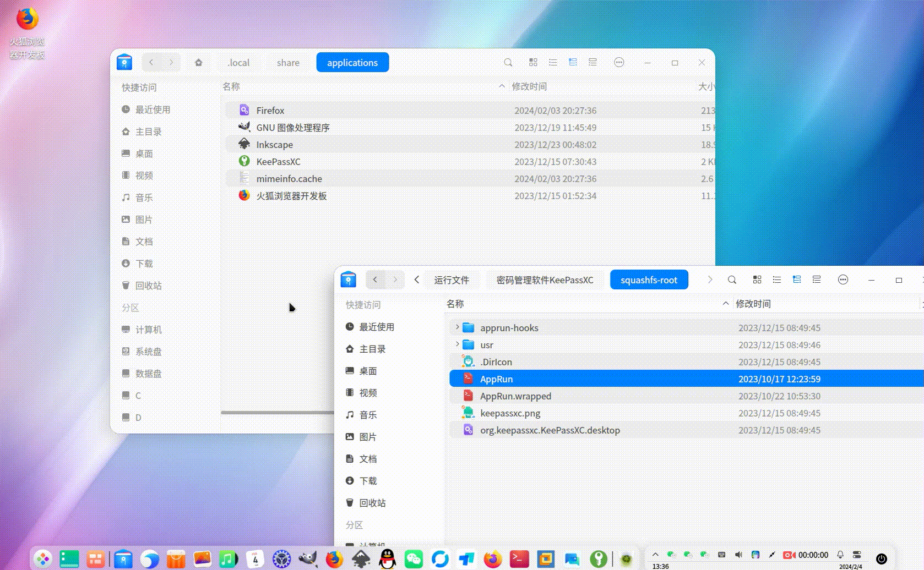Open the Firefox Developer Edition desktop shortcut

(x=27, y=32)
